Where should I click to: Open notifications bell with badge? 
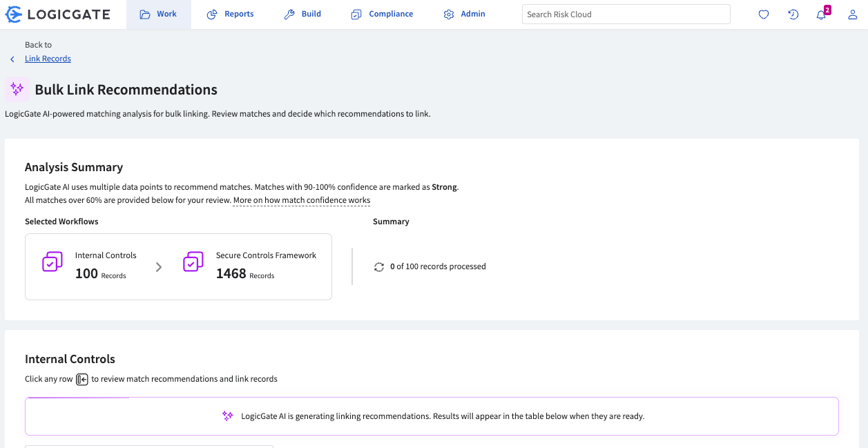pos(822,13)
